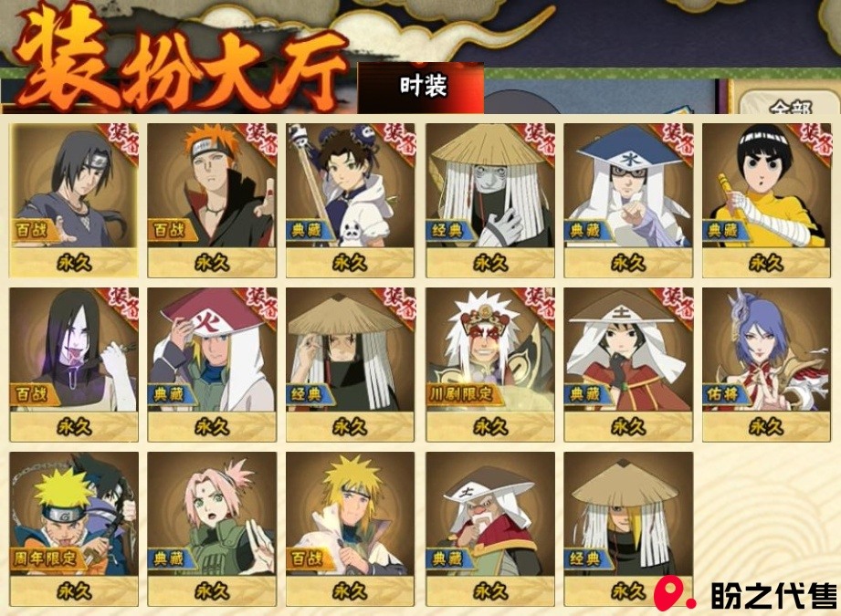Choose the Deidara straw hat 经典 costume
The image size is (841, 616).
(628, 529)
